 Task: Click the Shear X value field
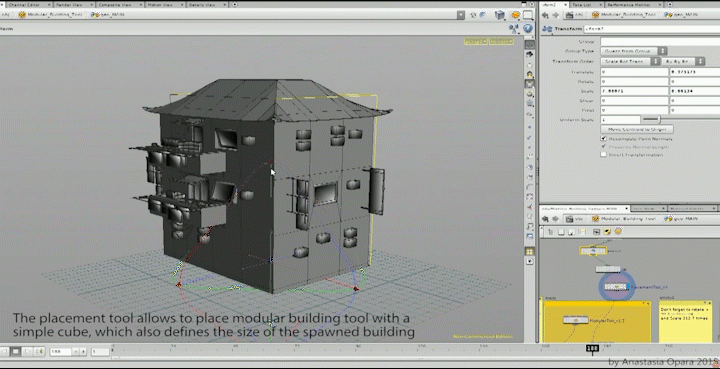[x=634, y=101]
